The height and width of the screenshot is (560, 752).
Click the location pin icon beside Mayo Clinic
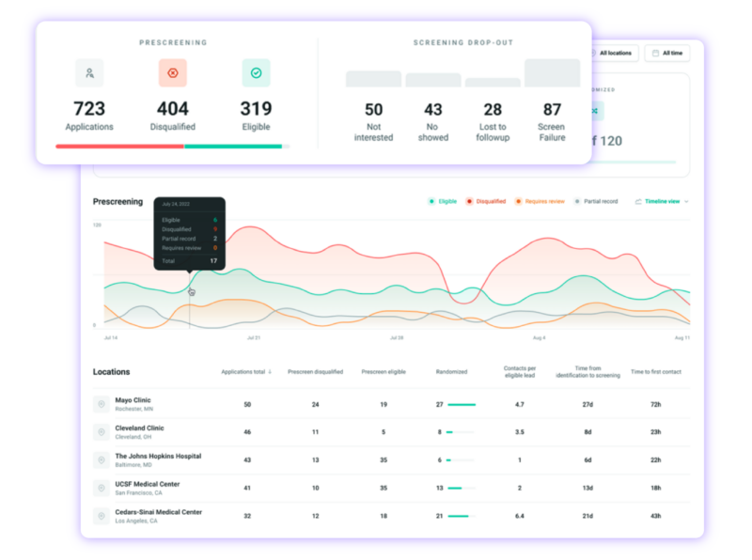point(102,406)
